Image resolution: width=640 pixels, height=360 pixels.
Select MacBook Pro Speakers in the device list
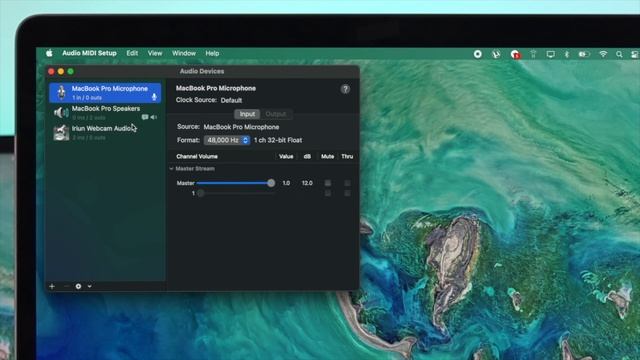click(105, 113)
